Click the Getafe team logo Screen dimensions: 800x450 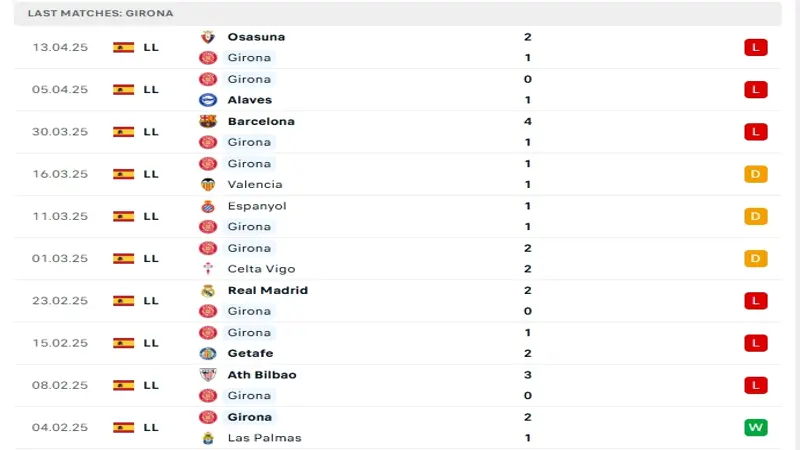tap(208, 353)
